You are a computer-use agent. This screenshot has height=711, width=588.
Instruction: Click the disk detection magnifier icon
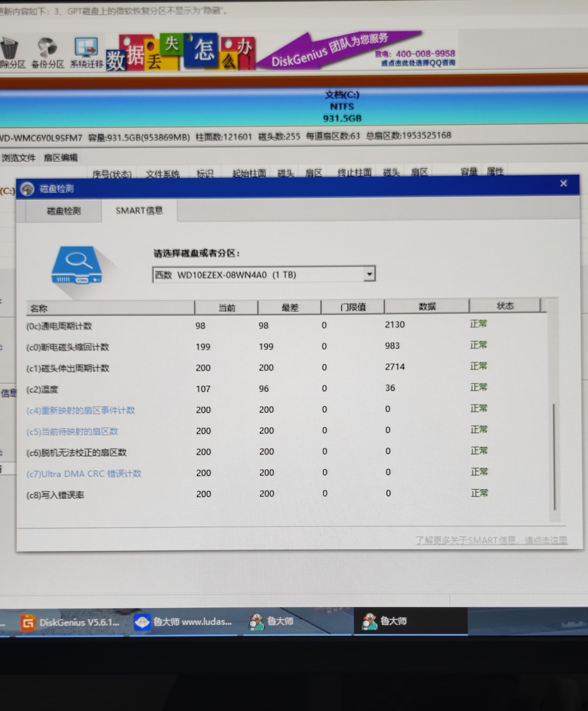[x=77, y=265]
